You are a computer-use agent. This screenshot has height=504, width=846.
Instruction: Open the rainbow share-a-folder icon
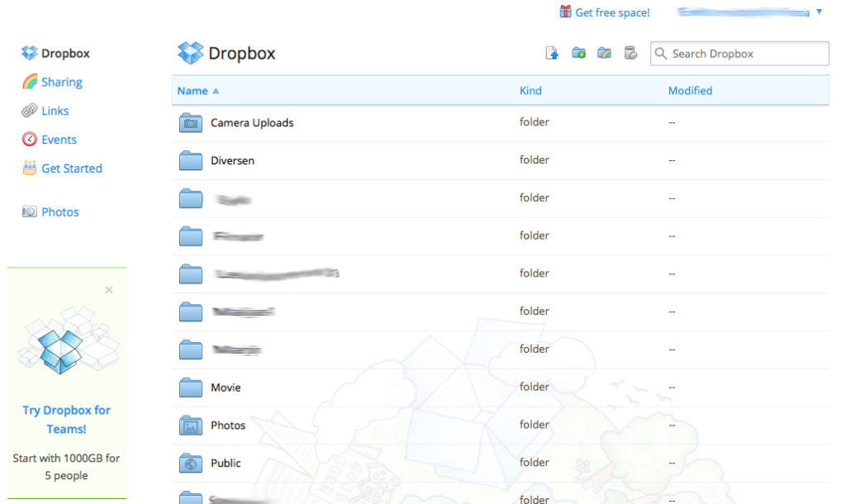[x=604, y=52]
